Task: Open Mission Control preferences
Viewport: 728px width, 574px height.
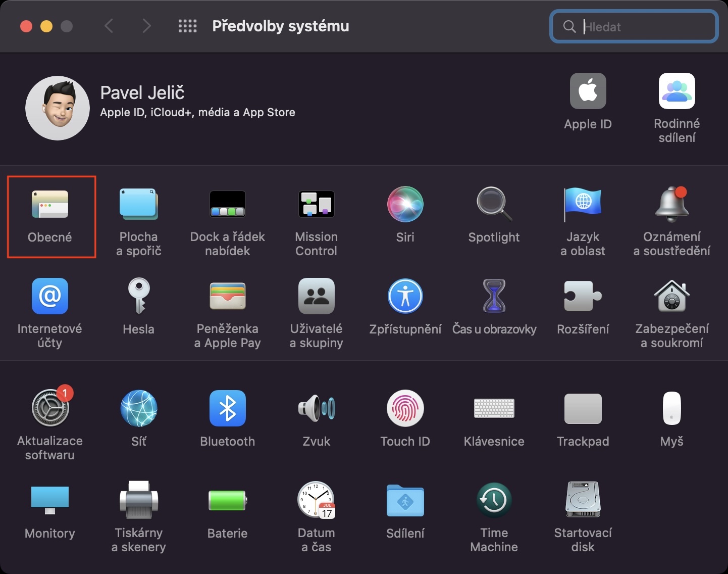Action: point(317,222)
